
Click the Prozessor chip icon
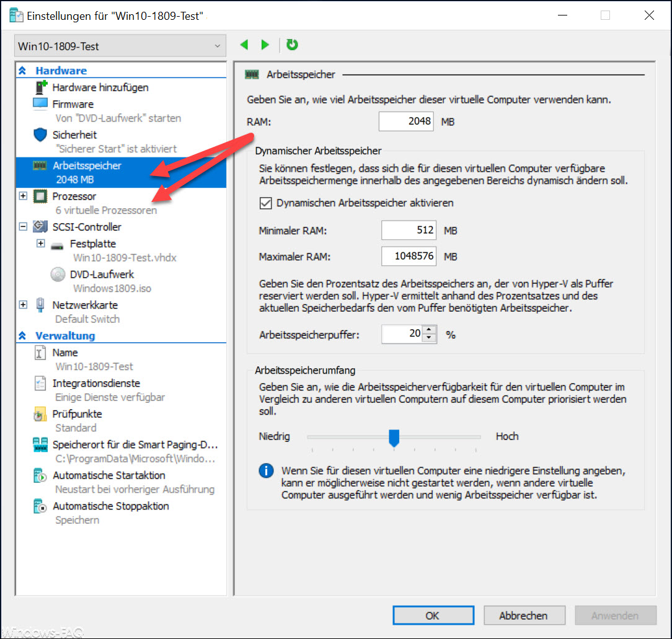pos(40,196)
